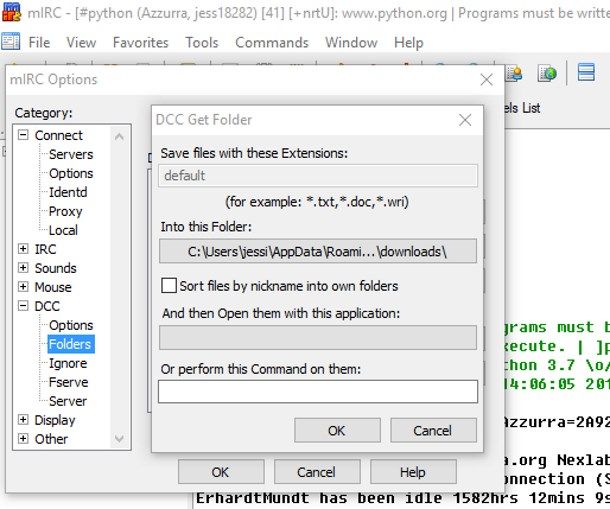The width and height of the screenshot is (610, 509).
Task: Click the Connect category label
Action: (58, 135)
